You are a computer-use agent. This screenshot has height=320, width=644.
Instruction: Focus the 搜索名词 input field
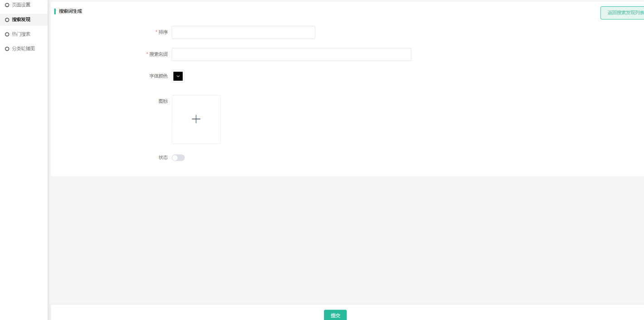pos(291,54)
